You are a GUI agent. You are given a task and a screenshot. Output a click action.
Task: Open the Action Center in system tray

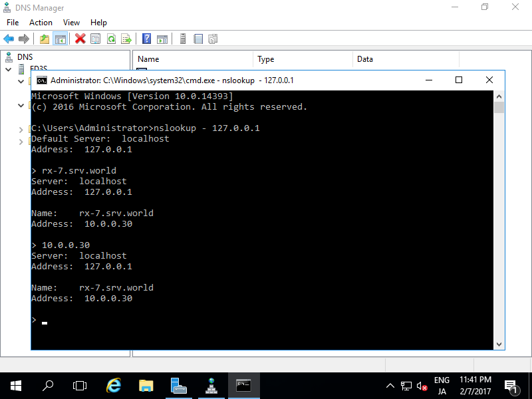click(512, 386)
